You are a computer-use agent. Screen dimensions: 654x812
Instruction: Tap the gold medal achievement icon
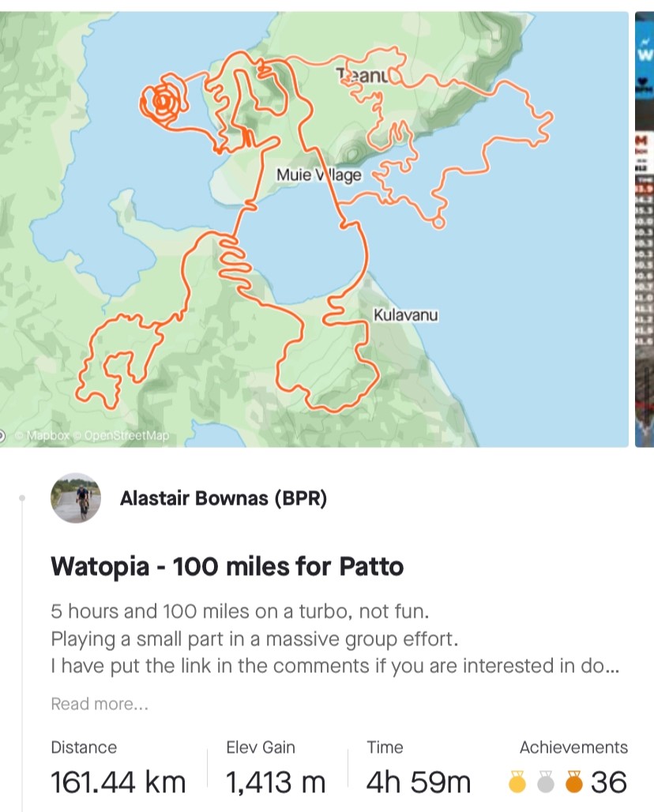tap(517, 782)
